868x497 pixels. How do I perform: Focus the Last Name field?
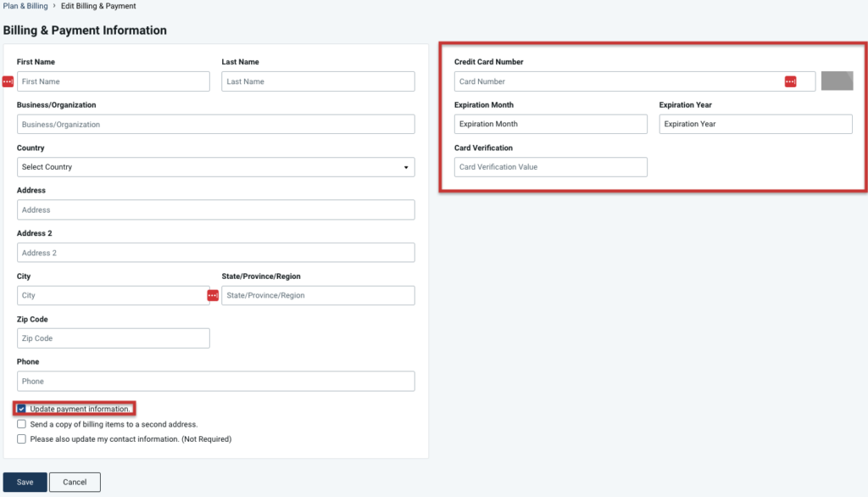click(x=318, y=81)
